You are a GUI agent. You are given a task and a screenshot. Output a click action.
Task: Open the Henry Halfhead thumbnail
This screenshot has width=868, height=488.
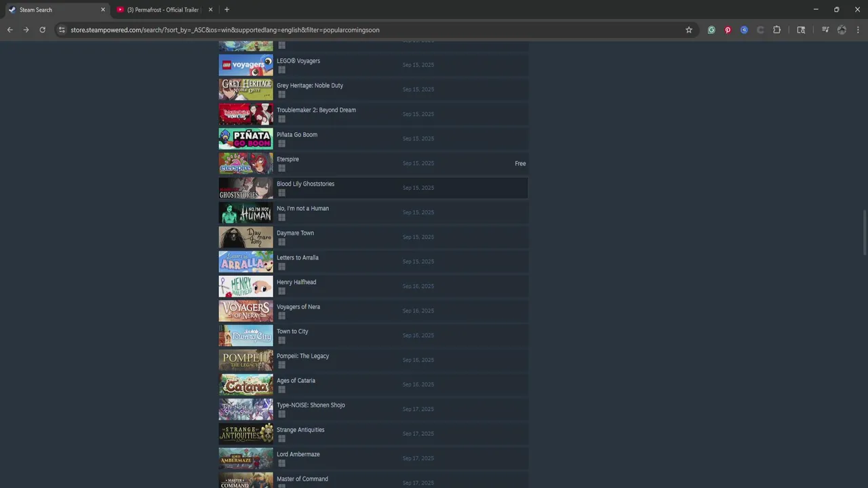(x=245, y=286)
